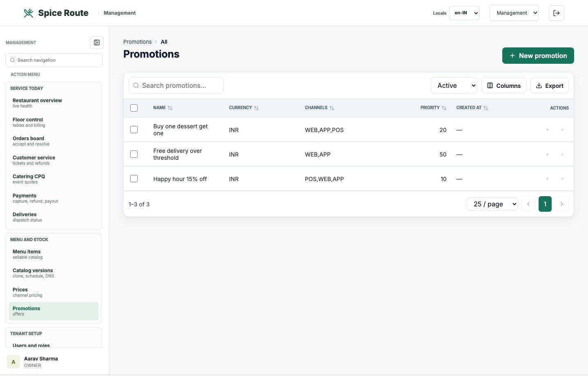Image resolution: width=588 pixels, height=376 pixels.
Task: Click the Columns button
Action: click(504, 85)
